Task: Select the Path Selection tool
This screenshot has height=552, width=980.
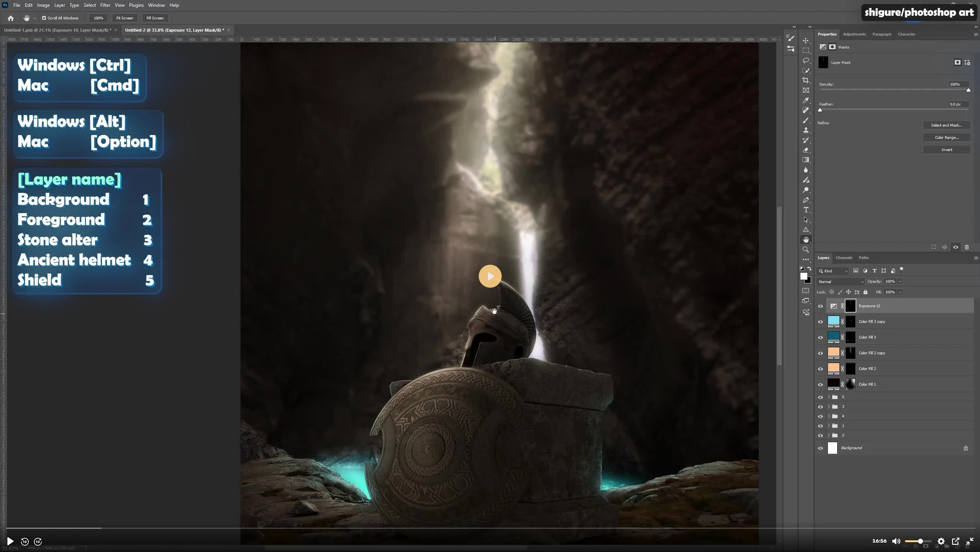Action: pyautogui.click(x=806, y=220)
